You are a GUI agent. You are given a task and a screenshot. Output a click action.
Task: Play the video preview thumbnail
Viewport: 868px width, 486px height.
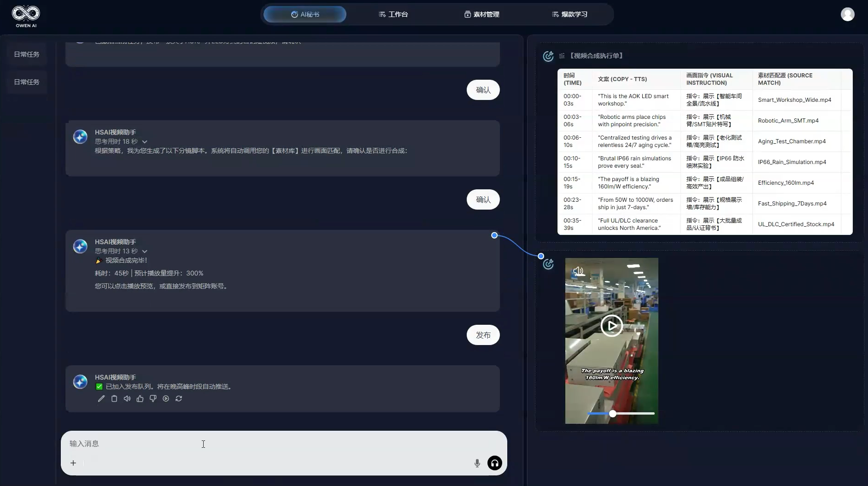[611, 326]
